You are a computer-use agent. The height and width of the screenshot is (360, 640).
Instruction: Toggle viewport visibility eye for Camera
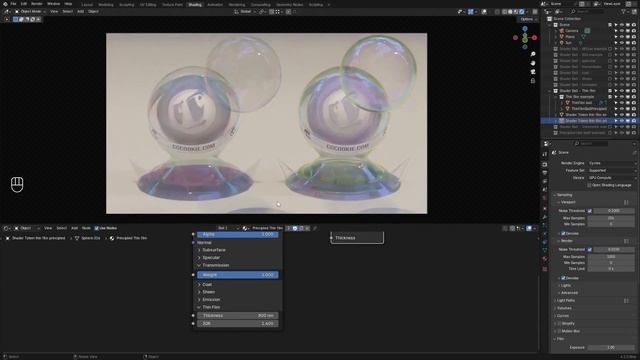[622, 31]
